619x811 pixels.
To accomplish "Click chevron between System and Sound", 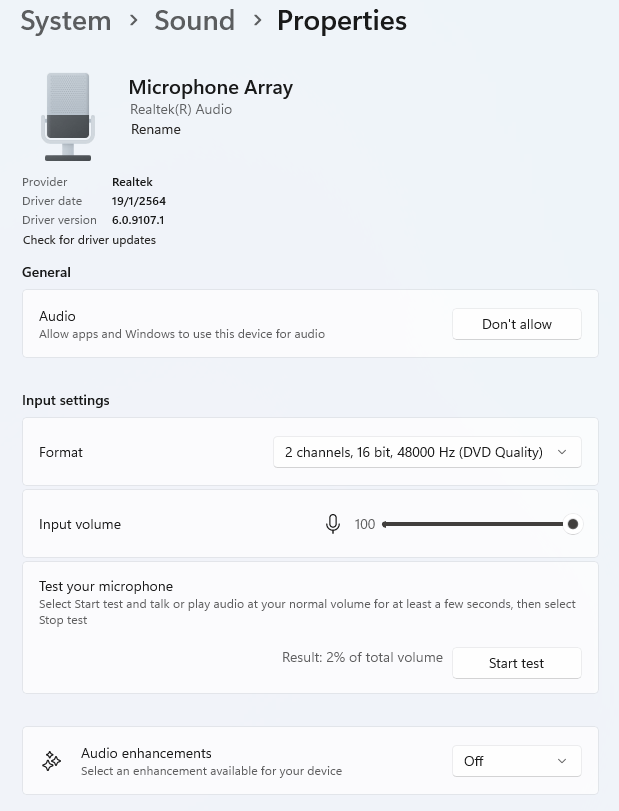I will coord(133,21).
